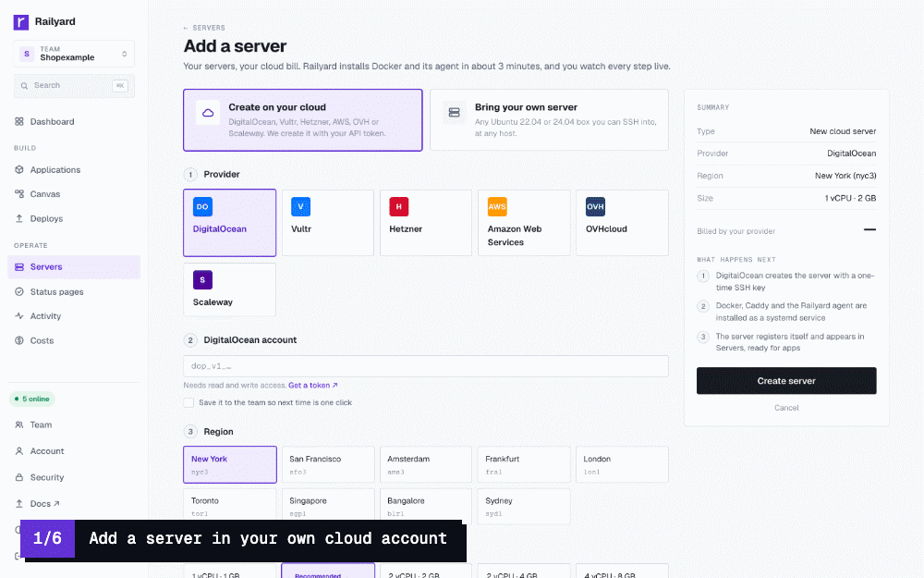Click the OVH logo icon
This screenshot has height=578, width=924.
coord(595,207)
